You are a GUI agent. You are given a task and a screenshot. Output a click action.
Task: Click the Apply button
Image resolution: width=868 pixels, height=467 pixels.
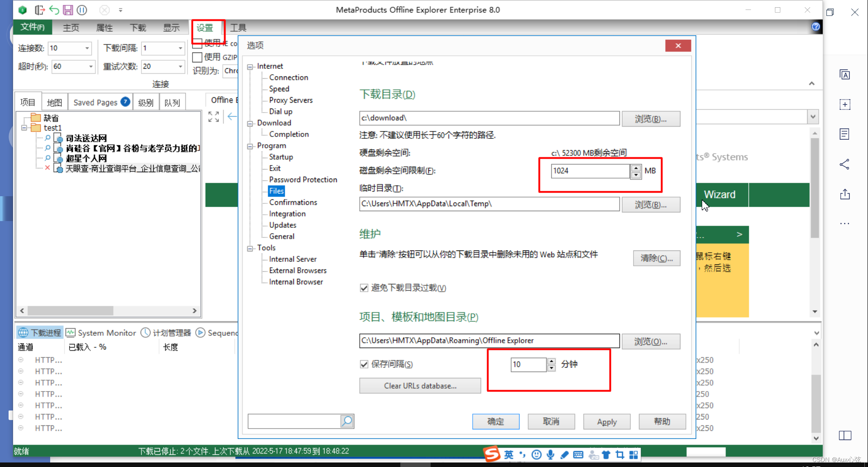pyautogui.click(x=607, y=421)
